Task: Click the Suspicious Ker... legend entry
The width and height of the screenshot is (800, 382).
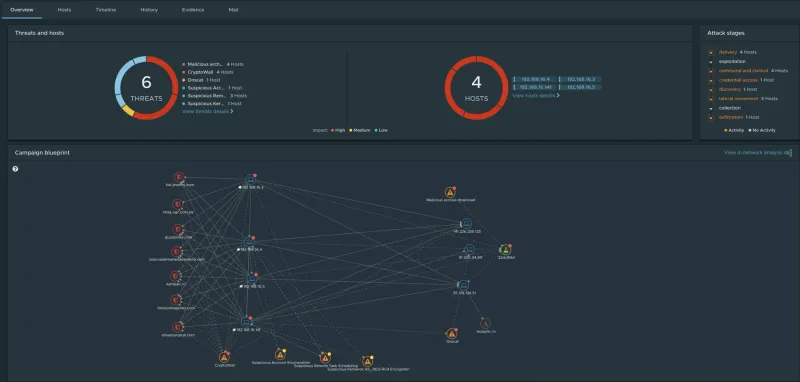Action: pos(212,104)
